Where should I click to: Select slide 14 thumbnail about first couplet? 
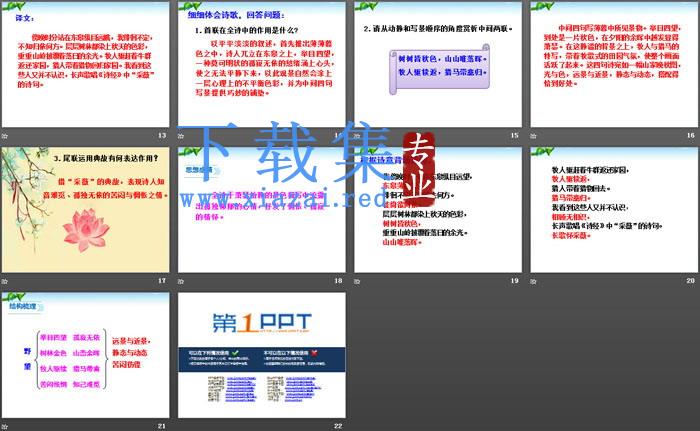pos(262,64)
